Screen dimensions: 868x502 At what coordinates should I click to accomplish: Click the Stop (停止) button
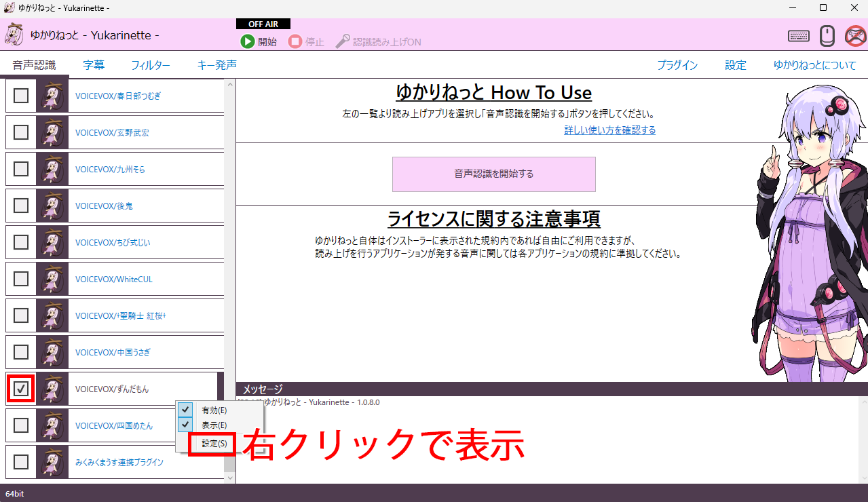306,41
